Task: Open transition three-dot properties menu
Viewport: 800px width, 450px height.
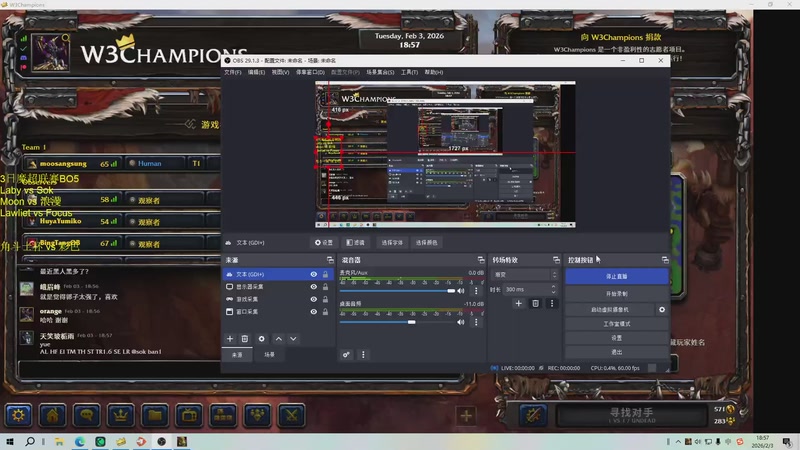Action: pyautogui.click(x=552, y=304)
